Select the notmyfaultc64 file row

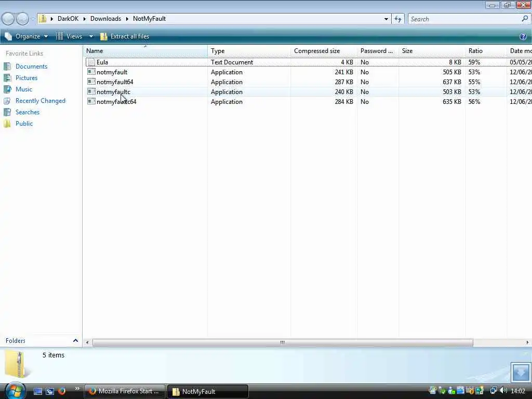308,101
